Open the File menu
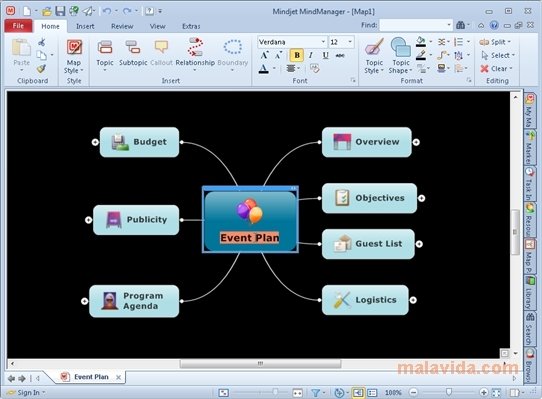Screen dimensions: 542x399 18,26
